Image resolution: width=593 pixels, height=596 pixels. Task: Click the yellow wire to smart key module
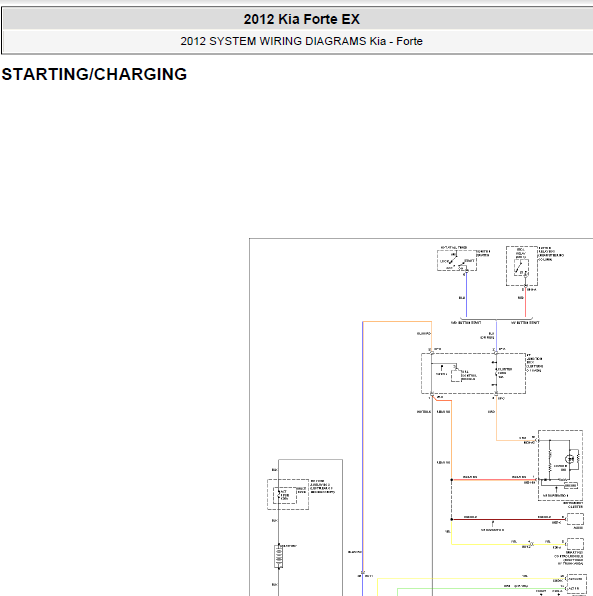click(508, 544)
